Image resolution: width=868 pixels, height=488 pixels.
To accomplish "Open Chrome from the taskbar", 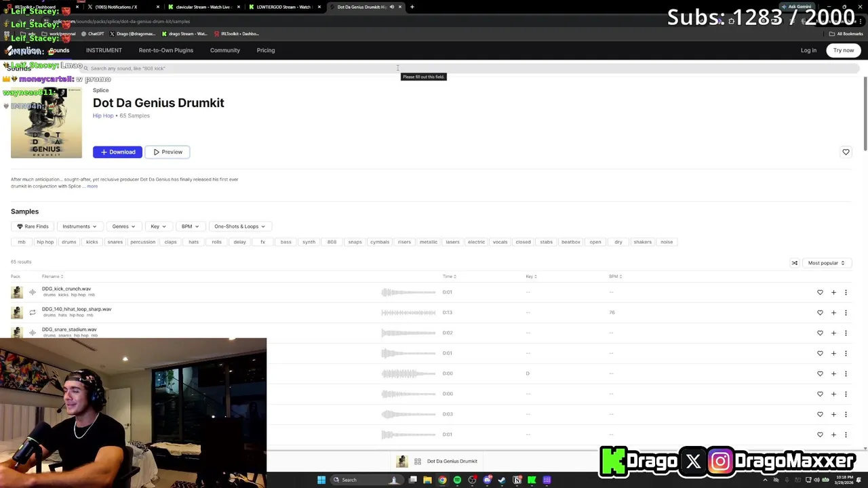I will click(x=442, y=480).
